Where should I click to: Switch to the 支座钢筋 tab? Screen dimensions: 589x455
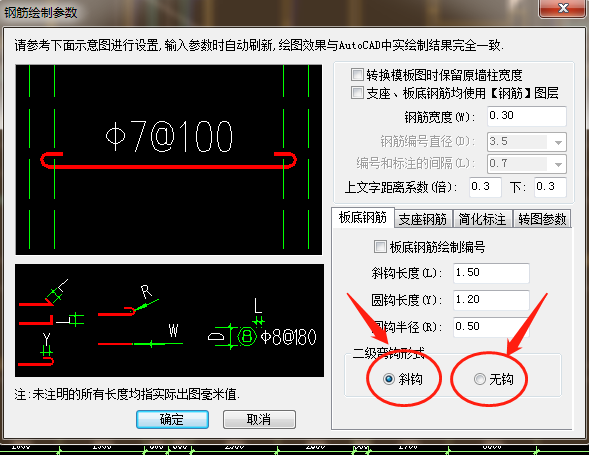click(x=423, y=219)
